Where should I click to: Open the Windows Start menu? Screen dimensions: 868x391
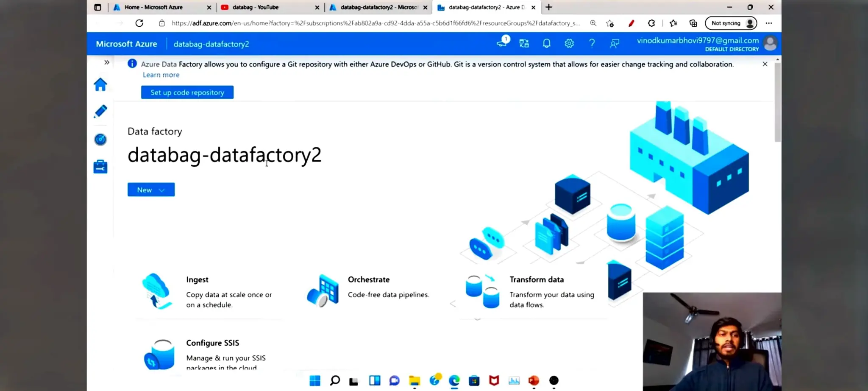[315, 380]
